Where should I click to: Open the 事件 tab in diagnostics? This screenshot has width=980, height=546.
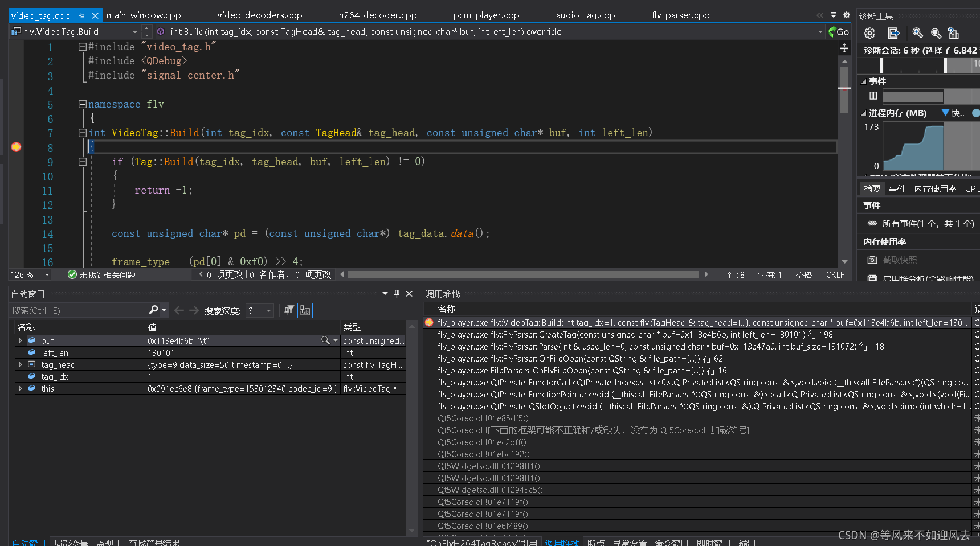click(x=897, y=188)
